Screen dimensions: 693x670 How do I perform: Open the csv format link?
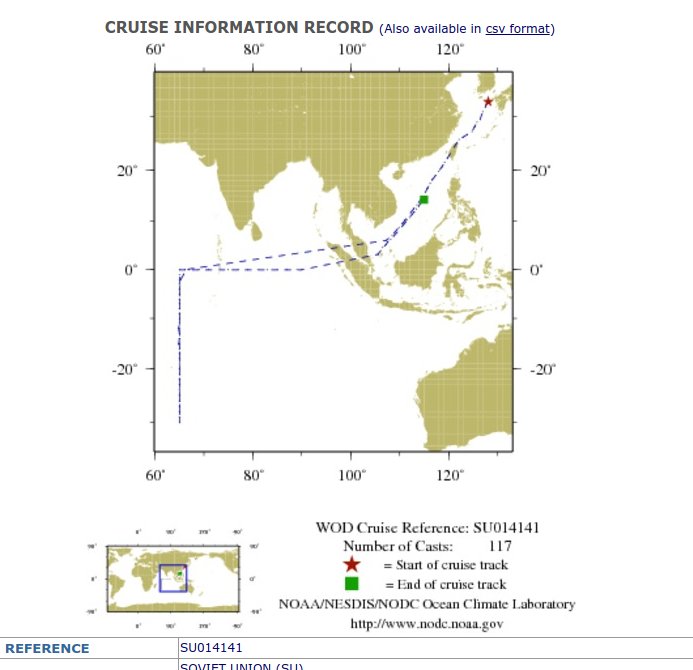point(518,28)
